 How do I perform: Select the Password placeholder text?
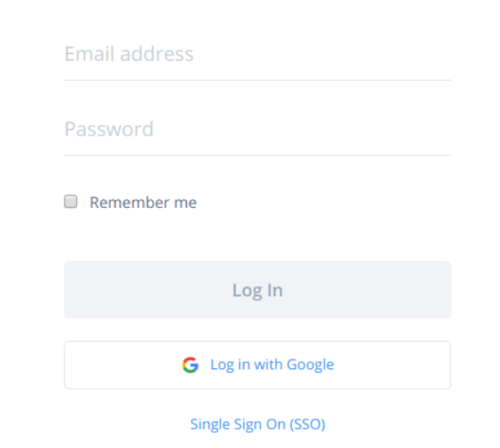coord(109,129)
